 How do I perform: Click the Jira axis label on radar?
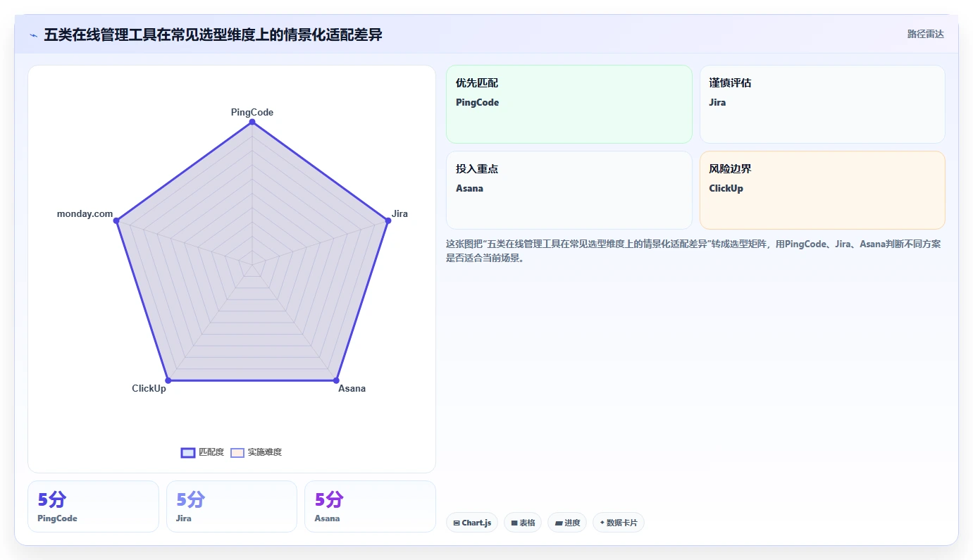[399, 213]
